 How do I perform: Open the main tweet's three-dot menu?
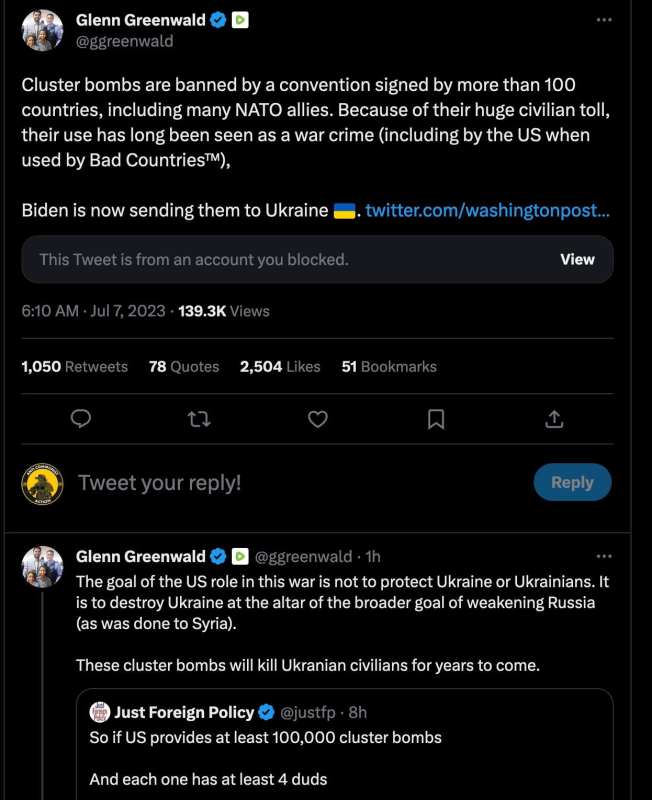point(603,20)
